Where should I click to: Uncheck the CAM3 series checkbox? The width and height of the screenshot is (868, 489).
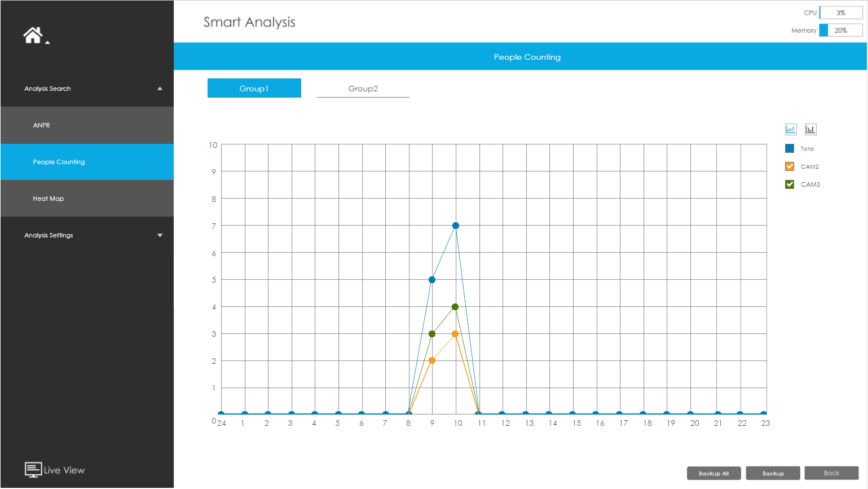click(790, 184)
